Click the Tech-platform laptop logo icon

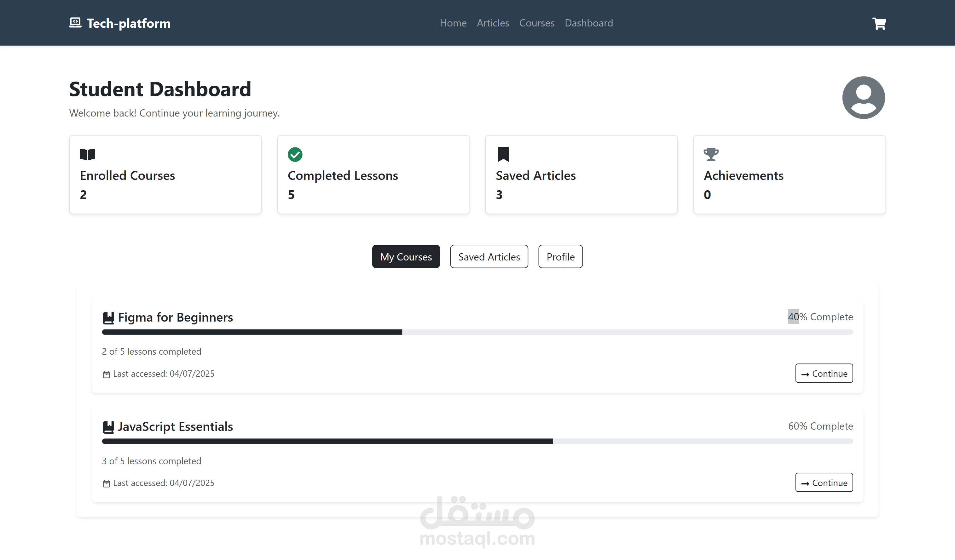(x=75, y=23)
